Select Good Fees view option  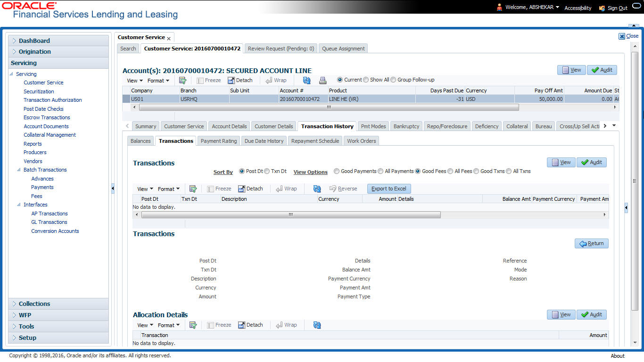[x=418, y=171]
